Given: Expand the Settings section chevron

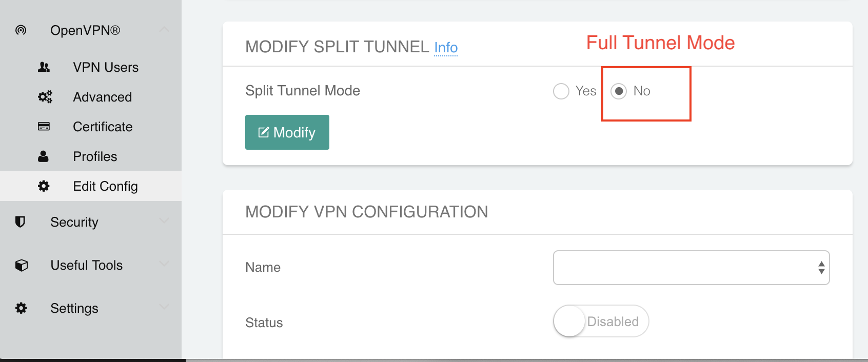Looking at the screenshot, I should [164, 307].
